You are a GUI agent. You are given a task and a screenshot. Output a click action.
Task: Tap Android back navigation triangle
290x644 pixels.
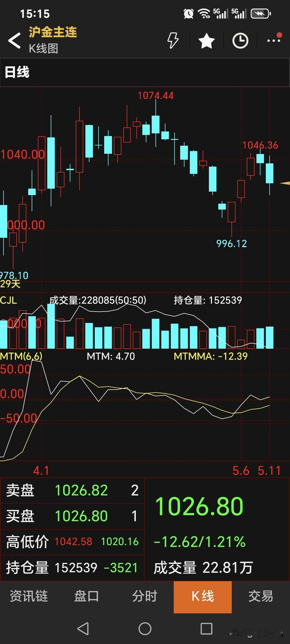pyautogui.click(x=83, y=628)
